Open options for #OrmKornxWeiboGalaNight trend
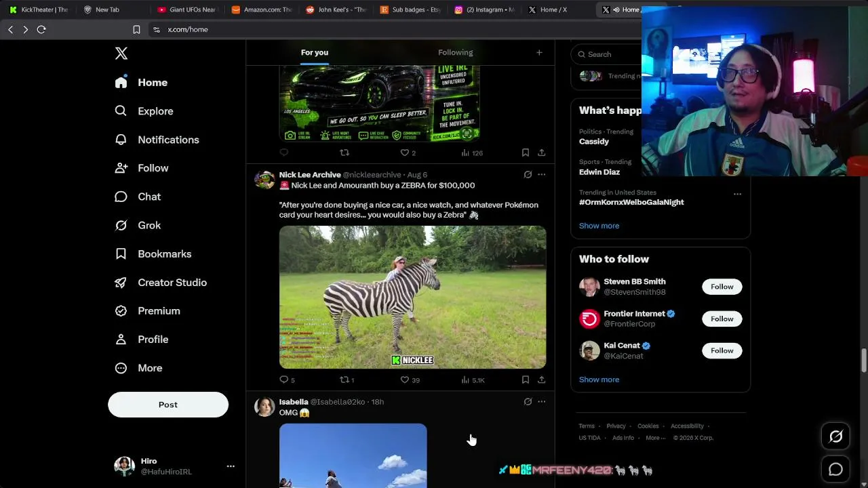The height and width of the screenshot is (488, 868). pyautogui.click(x=737, y=194)
